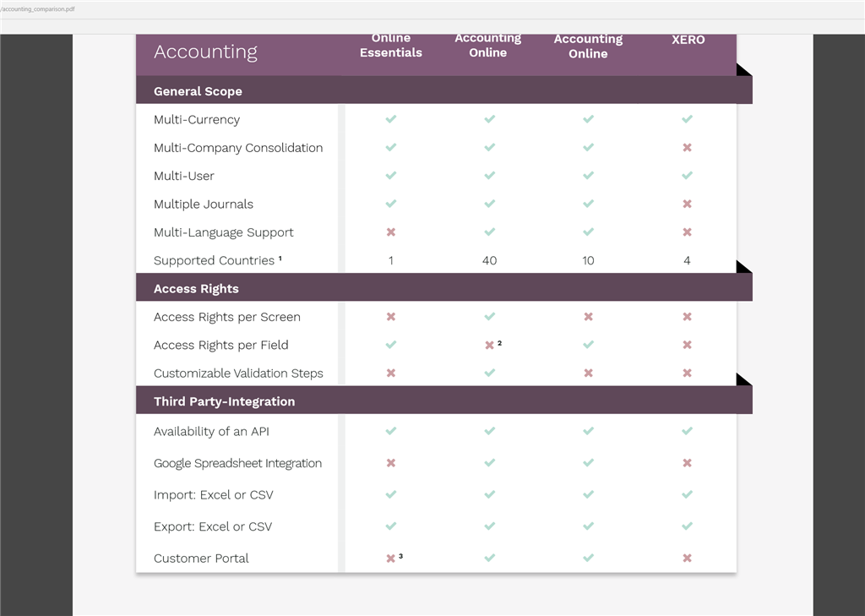Click the 'Export: Excel or CSV' row label

point(212,526)
